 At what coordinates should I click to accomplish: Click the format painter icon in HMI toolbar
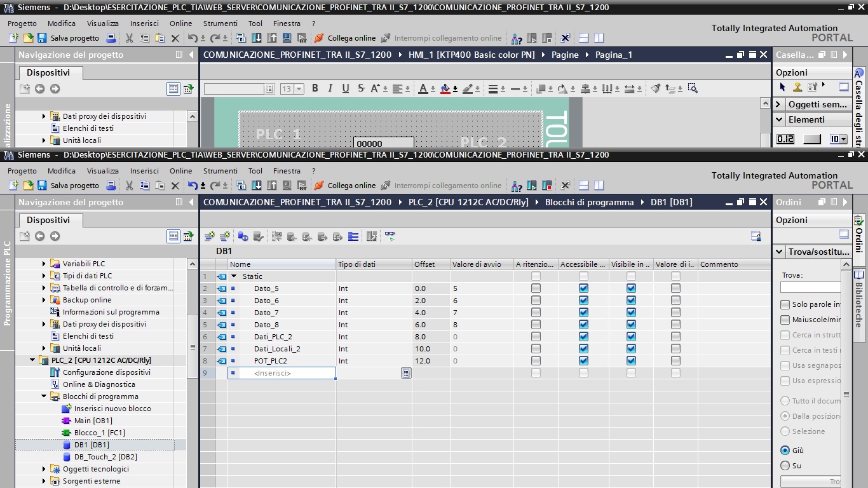click(656, 88)
